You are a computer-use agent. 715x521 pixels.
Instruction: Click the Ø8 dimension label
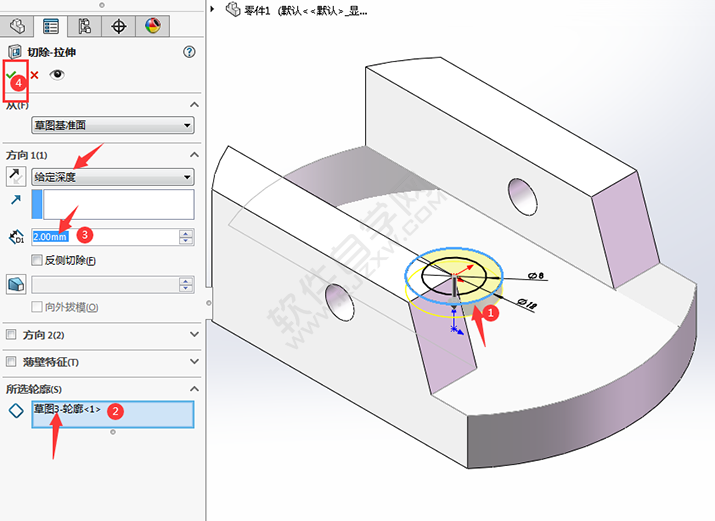click(x=536, y=276)
